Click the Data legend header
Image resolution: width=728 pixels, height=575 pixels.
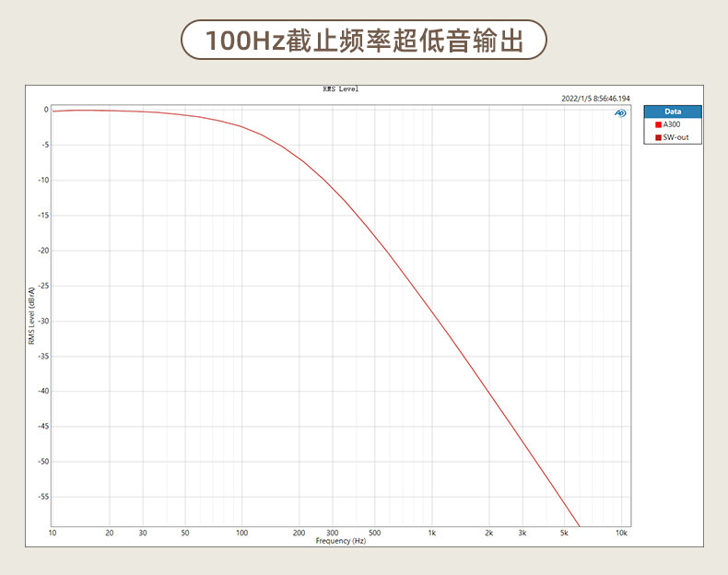[x=673, y=111]
